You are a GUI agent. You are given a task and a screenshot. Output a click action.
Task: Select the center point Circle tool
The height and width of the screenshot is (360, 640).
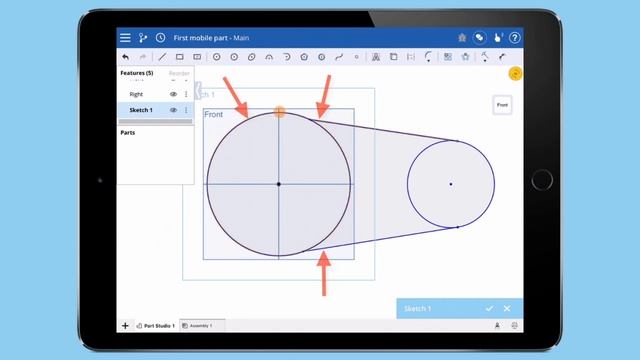217,57
